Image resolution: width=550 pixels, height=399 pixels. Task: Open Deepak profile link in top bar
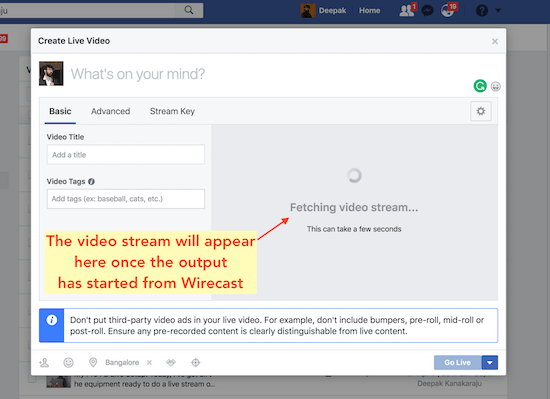[332, 11]
